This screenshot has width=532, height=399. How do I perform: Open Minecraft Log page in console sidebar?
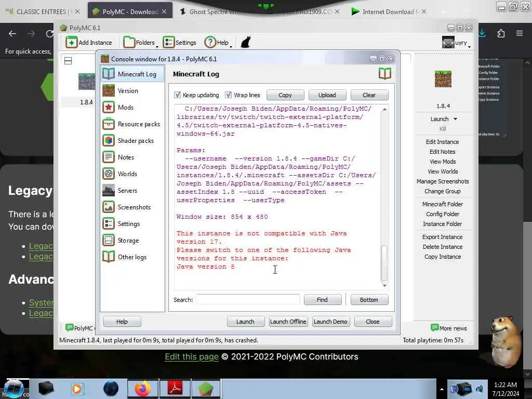[132, 74]
